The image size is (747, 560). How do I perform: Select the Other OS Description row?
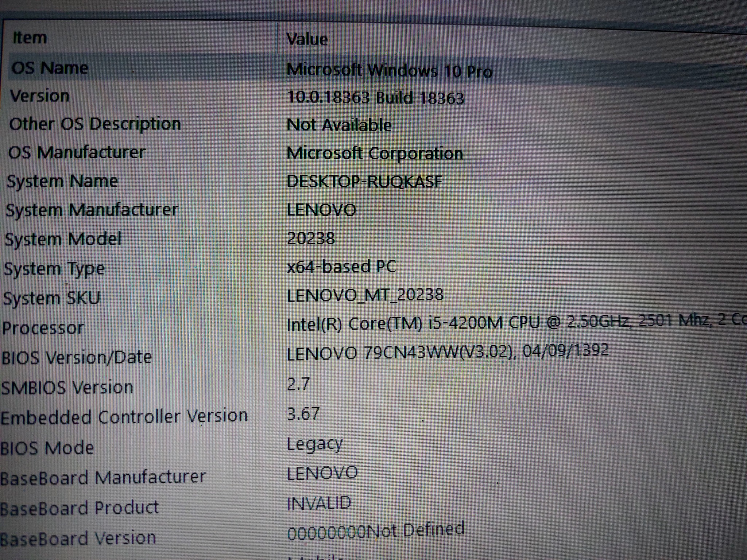[95, 124]
